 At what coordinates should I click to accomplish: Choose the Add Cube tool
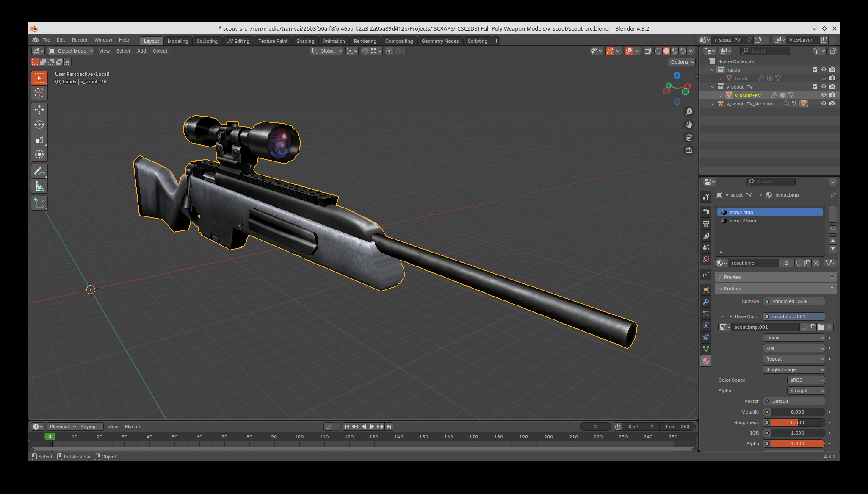point(39,203)
